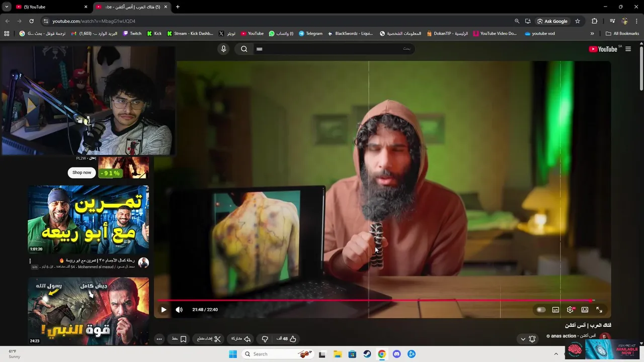The image size is (644, 362).
Task: Open the Stream - Kick Dashboard bookmark
Action: pos(190,34)
